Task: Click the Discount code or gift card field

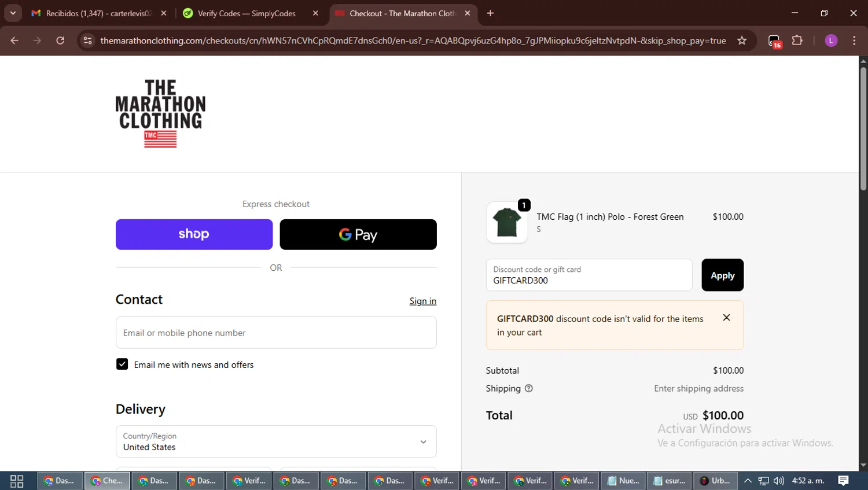Action: click(589, 275)
